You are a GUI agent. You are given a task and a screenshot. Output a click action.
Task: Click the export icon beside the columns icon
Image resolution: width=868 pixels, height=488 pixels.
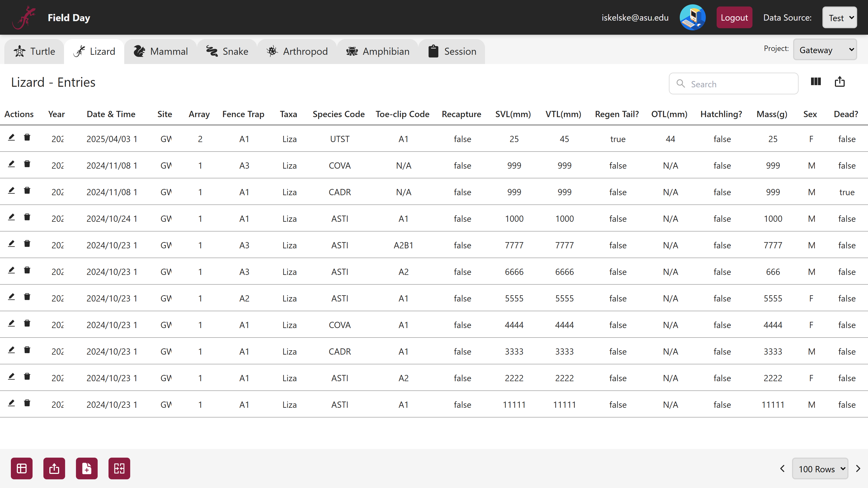tap(839, 82)
